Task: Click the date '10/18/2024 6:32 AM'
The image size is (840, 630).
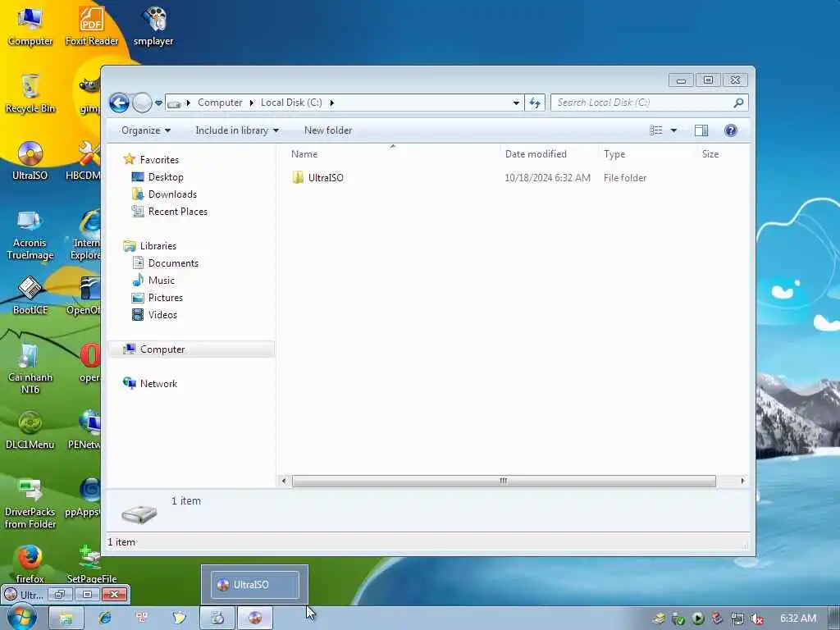Action: click(547, 178)
